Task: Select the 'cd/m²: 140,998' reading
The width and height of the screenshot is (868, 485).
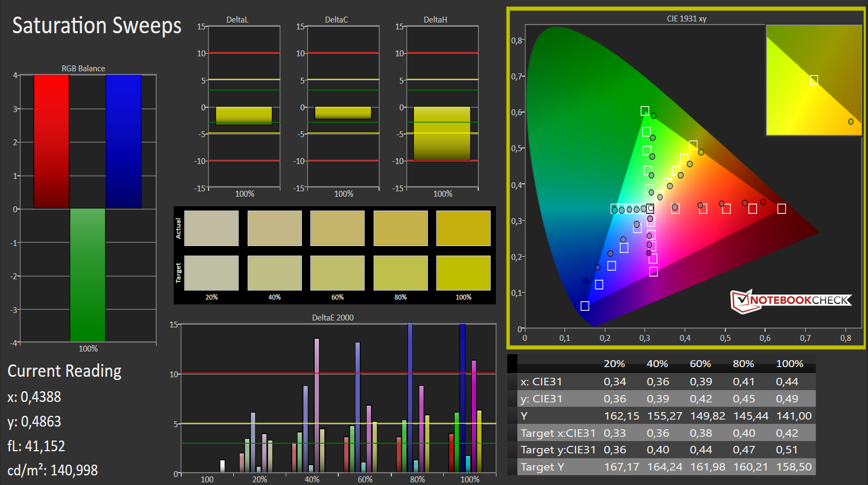Action: click(x=53, y=470)
